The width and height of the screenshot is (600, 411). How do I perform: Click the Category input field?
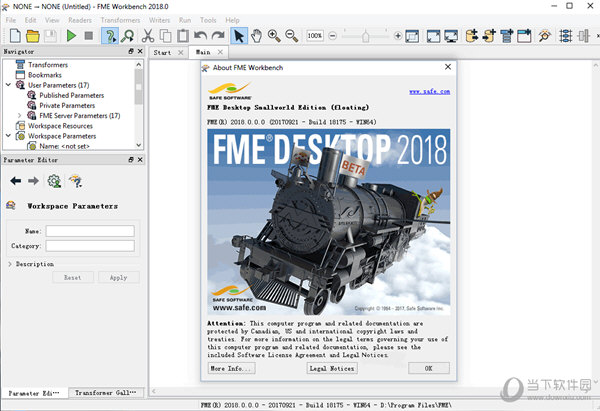(90, 246)
